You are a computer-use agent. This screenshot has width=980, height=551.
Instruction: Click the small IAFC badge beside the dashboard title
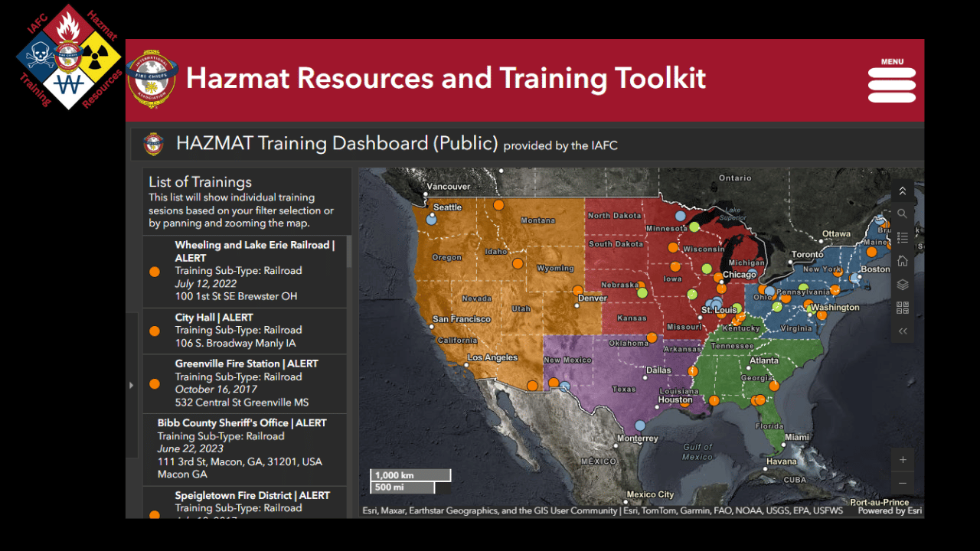point(154,144)
